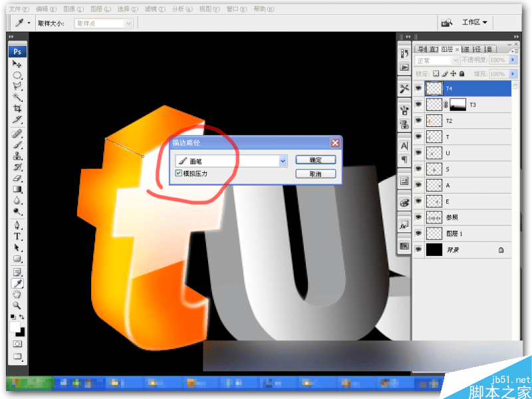Select the Pen tool
The height and width of the screenshot is (399, 532).
point(17,225)
